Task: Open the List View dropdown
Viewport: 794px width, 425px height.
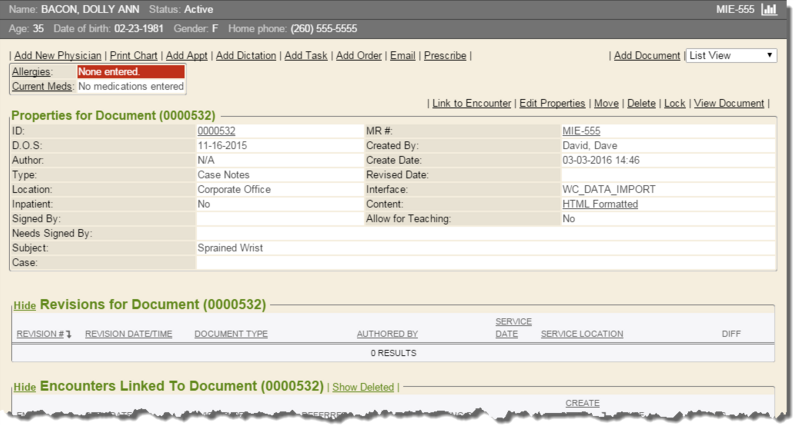Action: pos(731,56)
